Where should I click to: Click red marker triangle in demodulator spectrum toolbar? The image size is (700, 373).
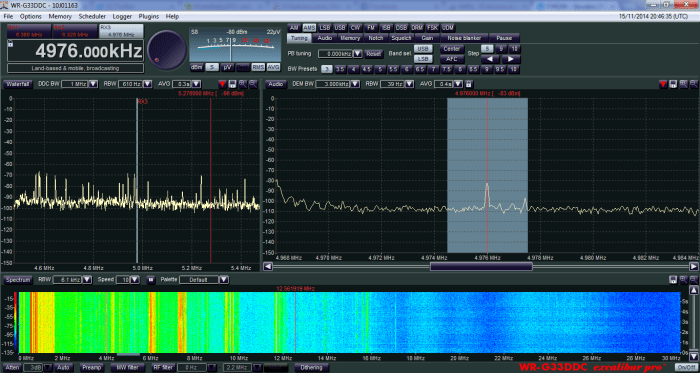[x=663, y=84]
